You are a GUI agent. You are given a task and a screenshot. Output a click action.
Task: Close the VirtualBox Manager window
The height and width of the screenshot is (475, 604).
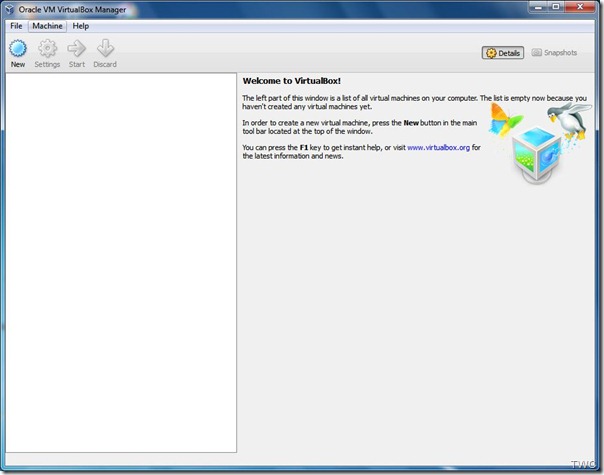coord(580,7)
